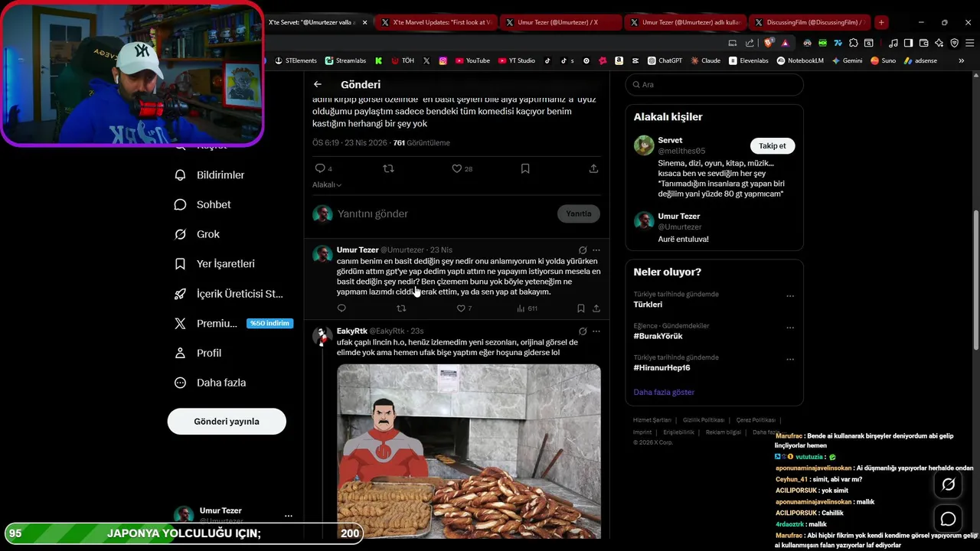Bookmark the main post

click(x=525, y=168)
